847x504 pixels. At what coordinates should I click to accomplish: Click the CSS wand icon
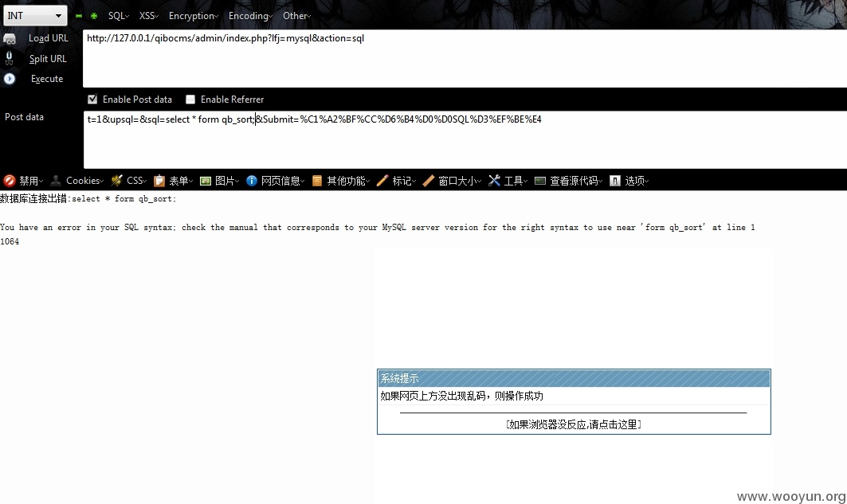click(x=116, y=181)
